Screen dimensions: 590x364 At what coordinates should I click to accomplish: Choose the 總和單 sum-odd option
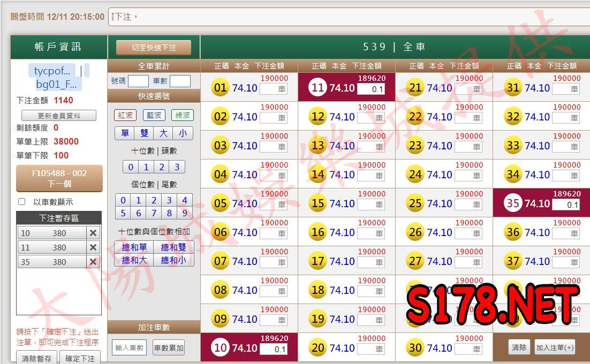tap(134, 247)
